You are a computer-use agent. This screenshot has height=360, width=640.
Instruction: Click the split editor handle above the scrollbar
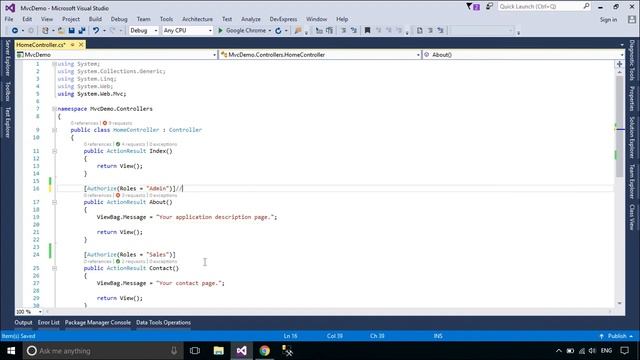pyautogui.click(x=620, y=64)
